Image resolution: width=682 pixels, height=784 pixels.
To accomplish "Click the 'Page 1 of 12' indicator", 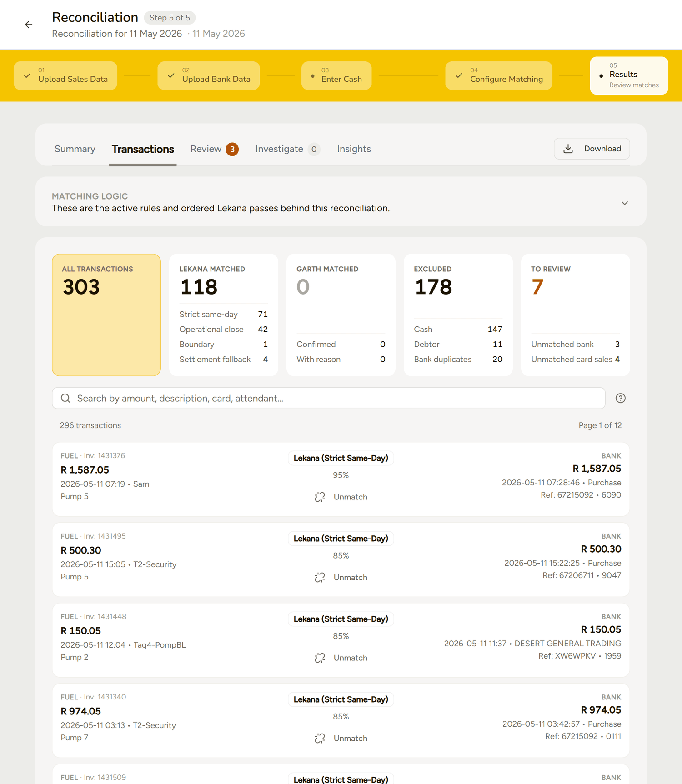I will pos(600,425).
